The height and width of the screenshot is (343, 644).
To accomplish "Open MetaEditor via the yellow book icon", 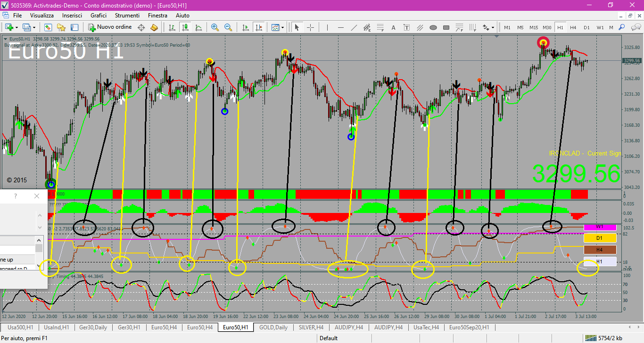I will [154, 27].
